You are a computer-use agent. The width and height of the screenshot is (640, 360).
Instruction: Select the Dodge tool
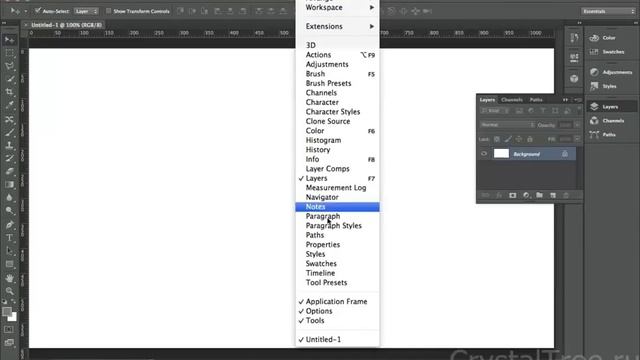(9, 211)
